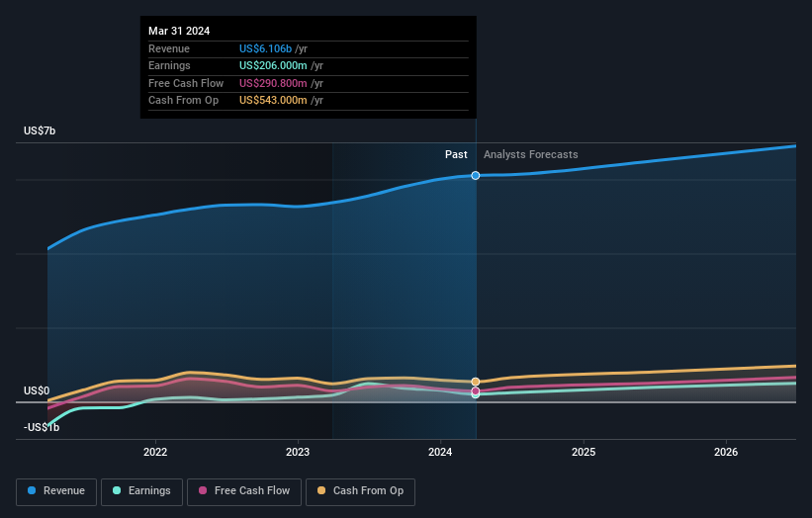Toggle the Free Cash Flow legend button
The height and width of the screenshot is (518, 812).
click(x=244, y=491)
